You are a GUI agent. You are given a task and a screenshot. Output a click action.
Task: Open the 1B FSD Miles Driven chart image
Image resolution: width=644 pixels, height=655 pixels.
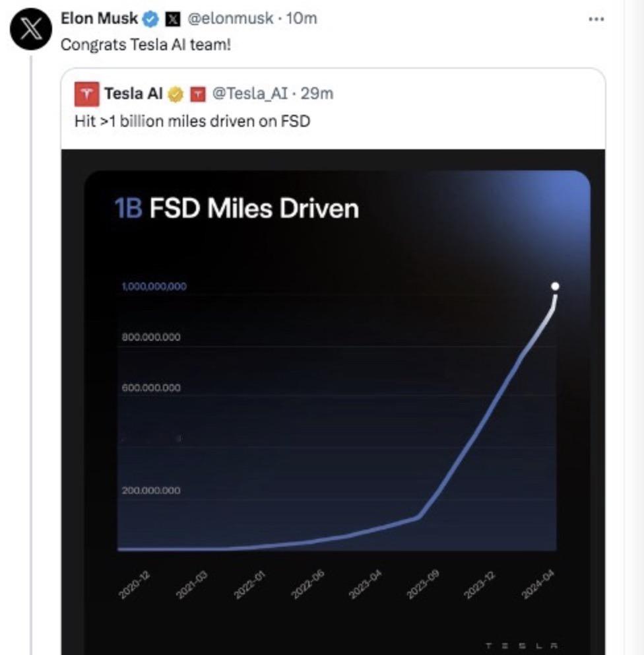pos(333,402)
